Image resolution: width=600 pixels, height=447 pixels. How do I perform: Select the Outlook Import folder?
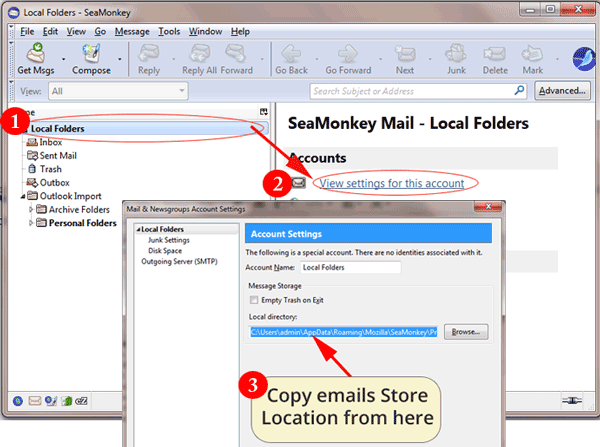coord(70,196)
